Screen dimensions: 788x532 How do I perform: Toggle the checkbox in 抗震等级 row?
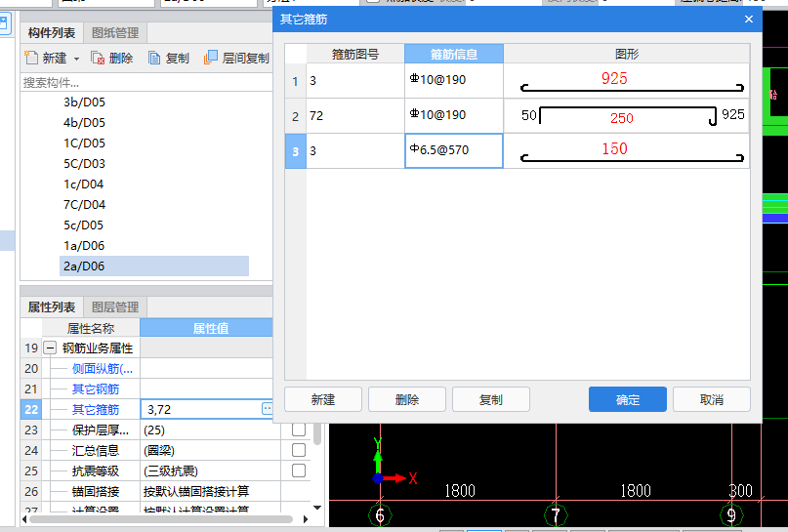299,471
